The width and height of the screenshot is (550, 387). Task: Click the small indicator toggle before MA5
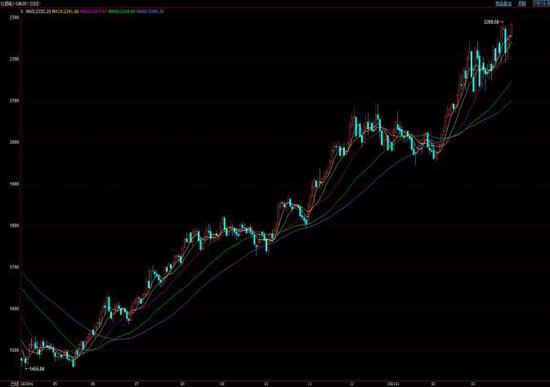(22, 11)
